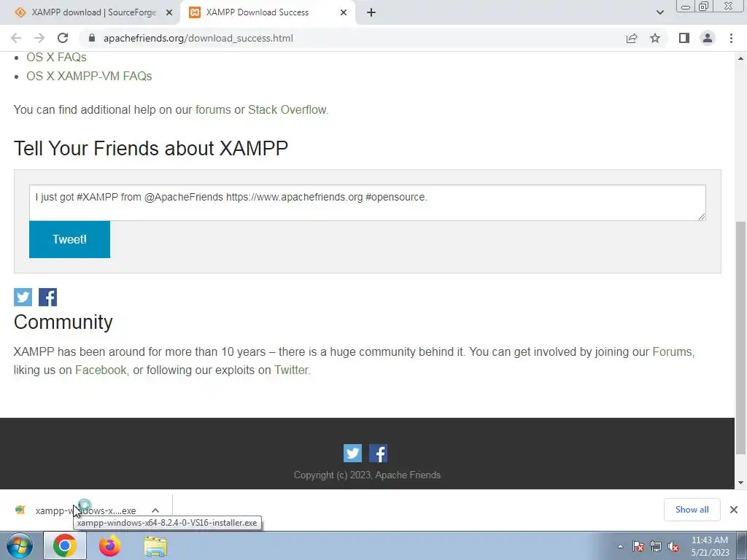
Task: Bookmark this page with the star icon
Action: pos(656,38)
